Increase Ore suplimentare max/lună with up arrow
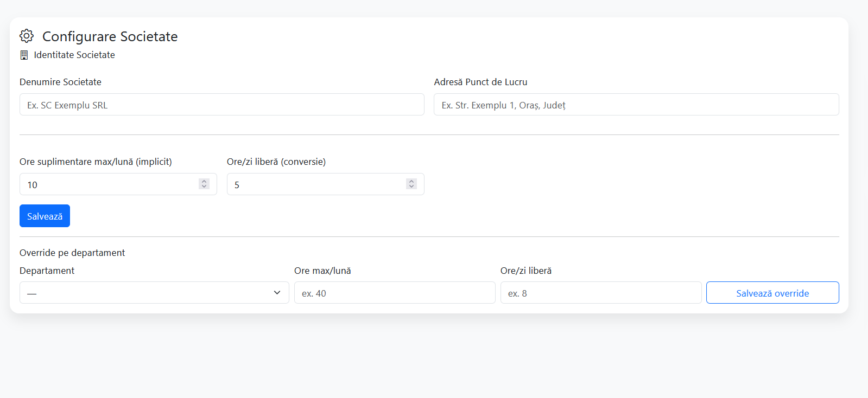 coord(204,181)
